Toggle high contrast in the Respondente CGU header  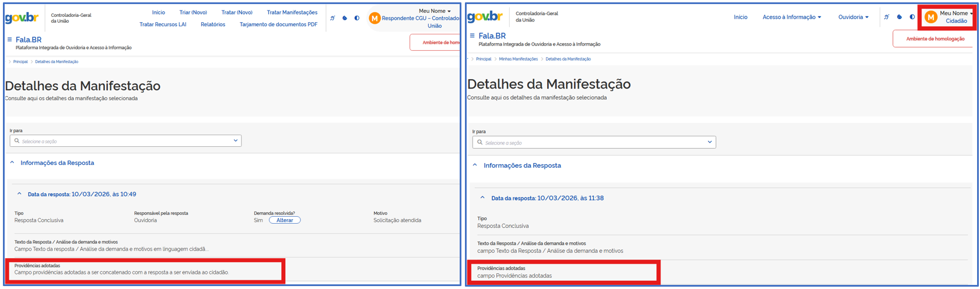coord(357,18)
